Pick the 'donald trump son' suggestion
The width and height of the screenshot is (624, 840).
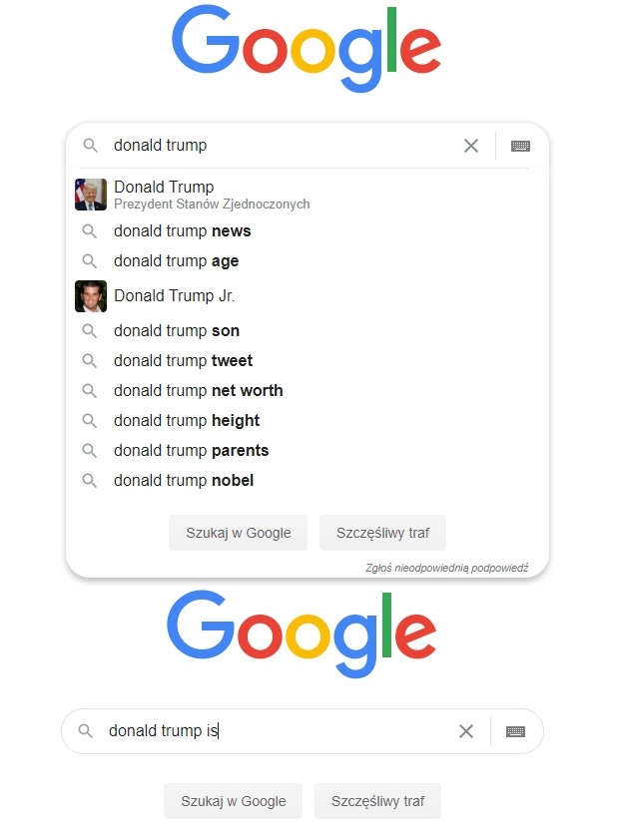(x=176, y=331)
